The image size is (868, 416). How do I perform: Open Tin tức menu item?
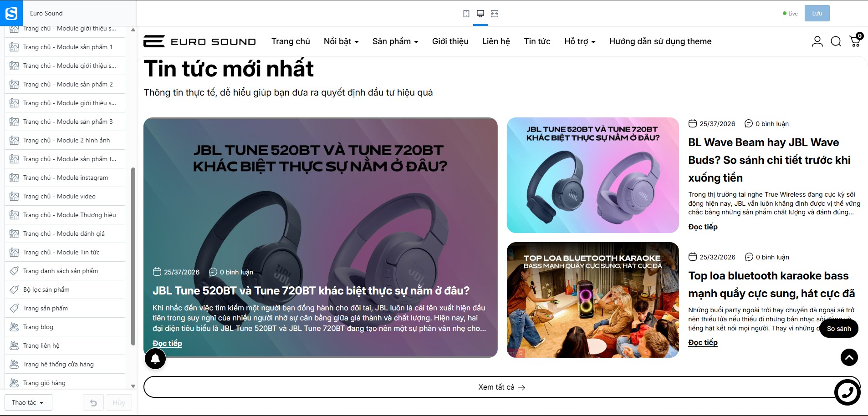537,41
